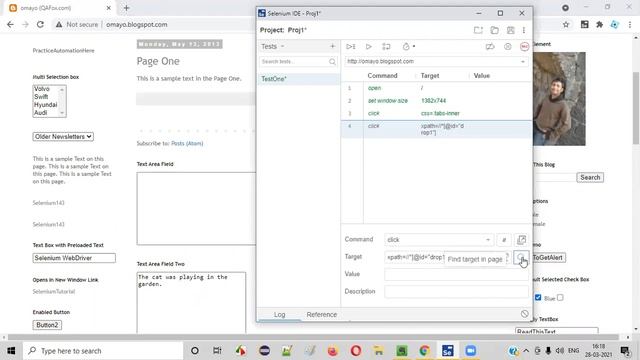The image size is (640, 360).
Task: Open a new Chrome tab
Action: [x=126, y=8]
